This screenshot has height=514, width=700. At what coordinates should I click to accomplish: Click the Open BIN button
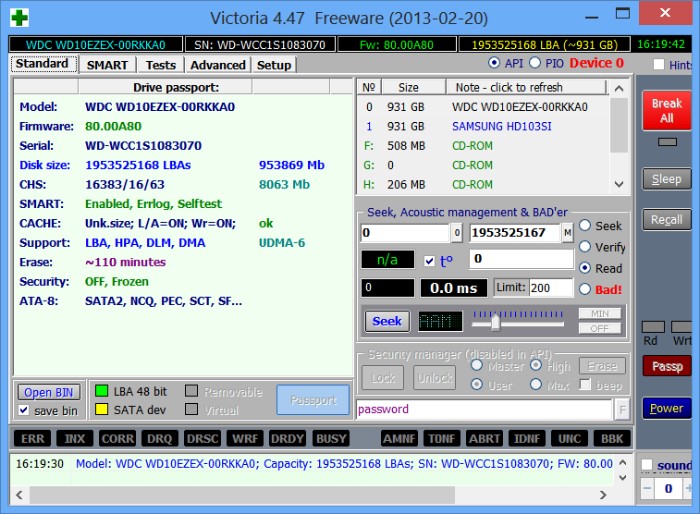[x=49, y=392]
